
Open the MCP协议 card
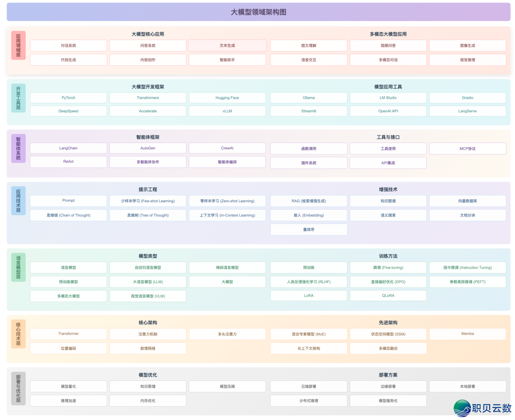tap(467, 149)
